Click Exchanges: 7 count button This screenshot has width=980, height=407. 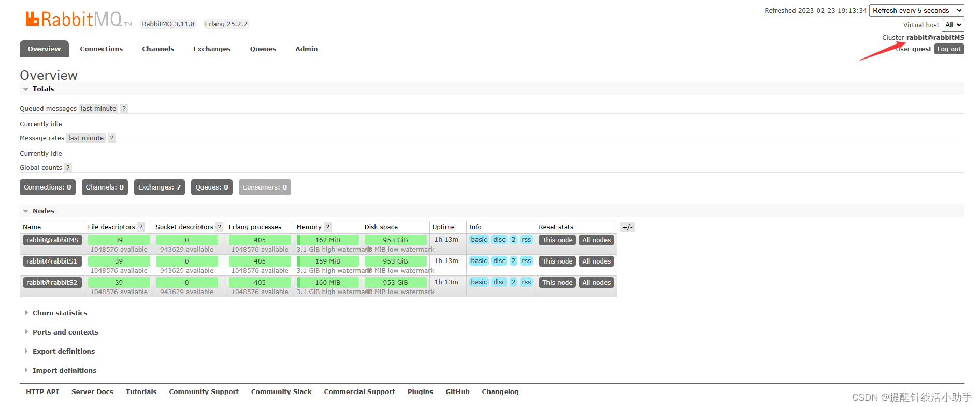(160, 187)
